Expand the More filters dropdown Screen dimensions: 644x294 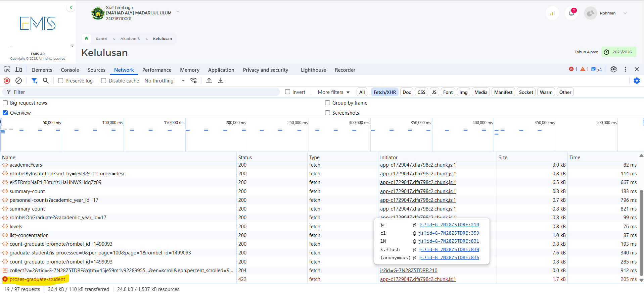tap(333, 92)
